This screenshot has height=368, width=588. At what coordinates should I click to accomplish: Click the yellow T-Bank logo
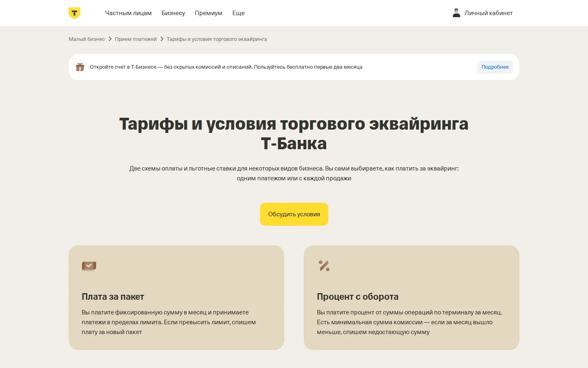(74, 13)
